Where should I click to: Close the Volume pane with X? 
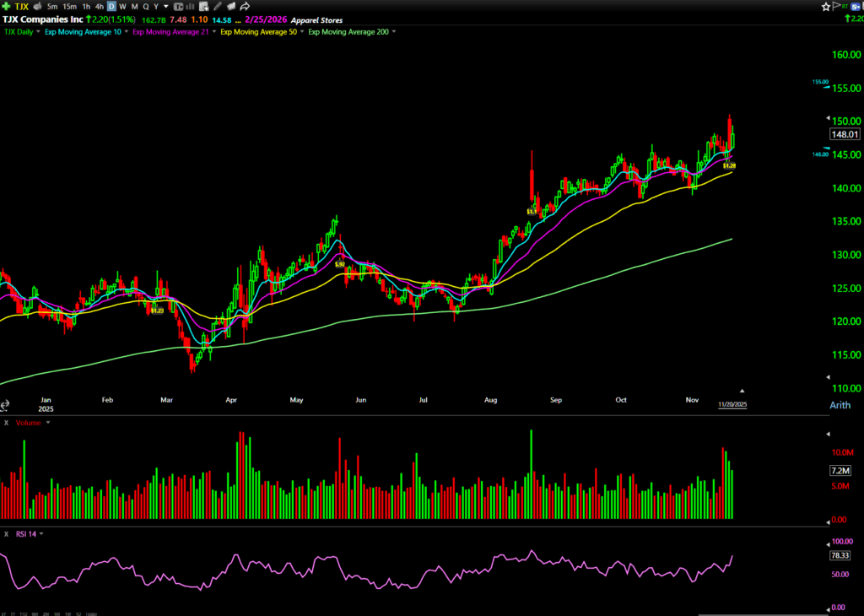point(6,422)
